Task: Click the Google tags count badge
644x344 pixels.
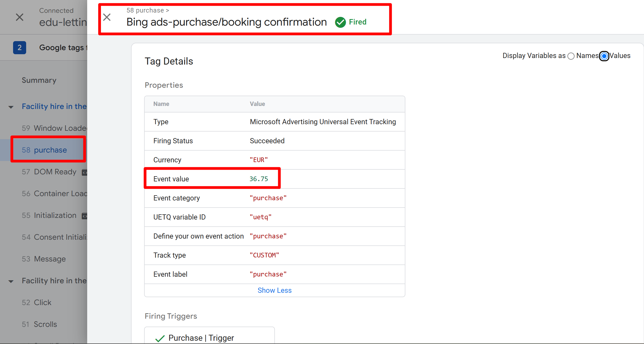Action: [20, 48]
